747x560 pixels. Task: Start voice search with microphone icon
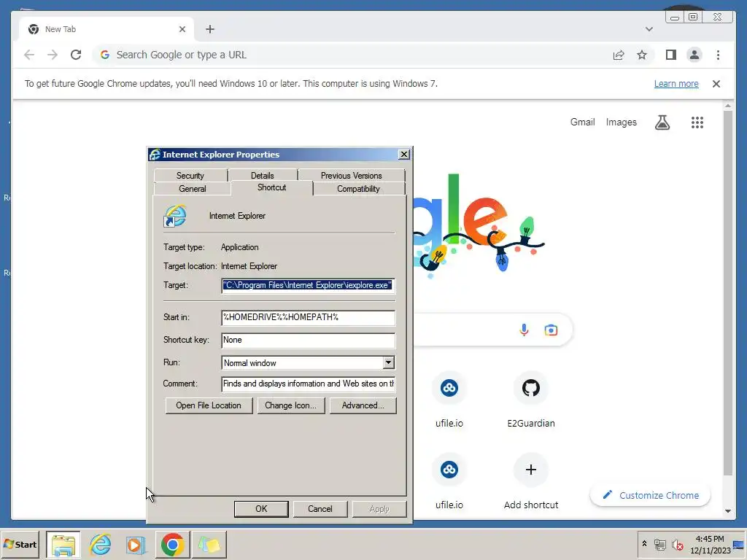[524, 330]
